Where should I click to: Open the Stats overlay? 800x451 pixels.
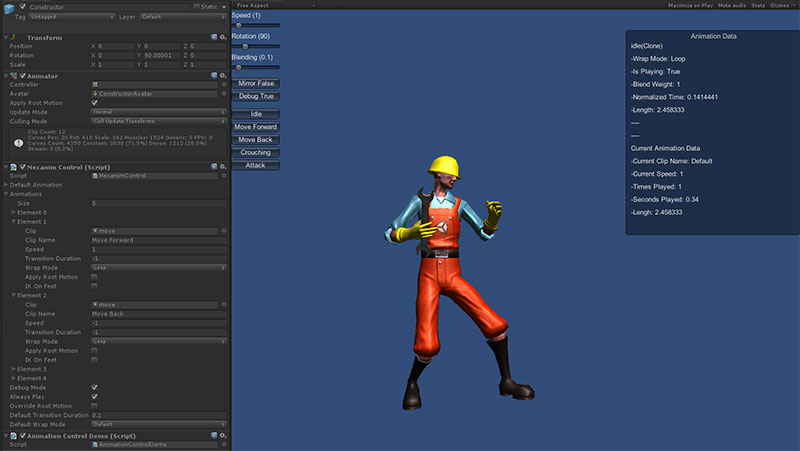tap(758, 5)
